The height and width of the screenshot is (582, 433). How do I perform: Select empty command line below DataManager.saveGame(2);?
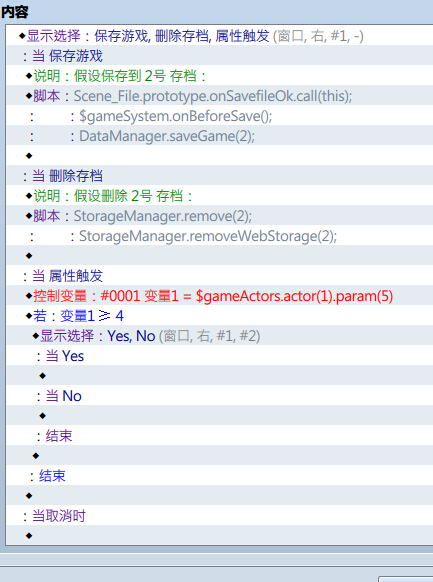pos(220,156)
